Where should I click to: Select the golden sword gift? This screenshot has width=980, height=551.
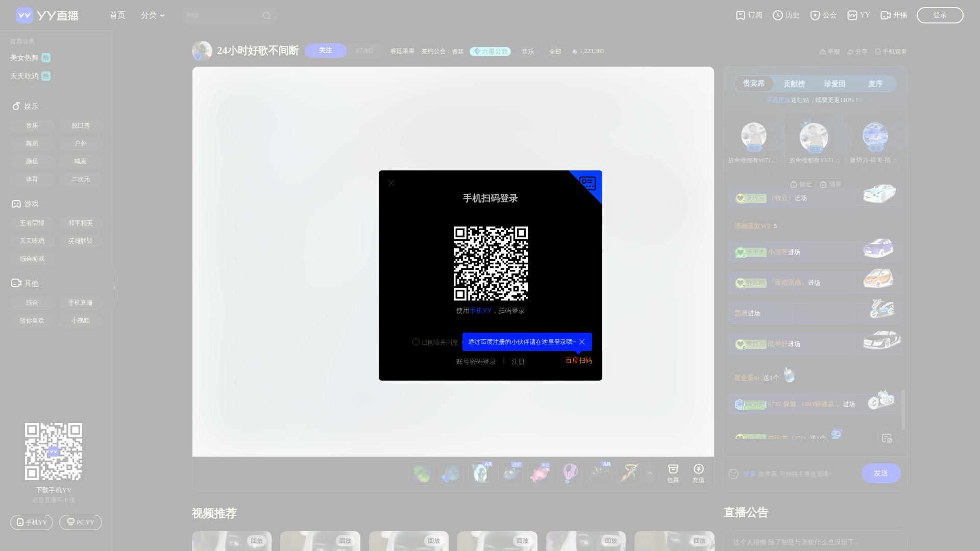tap(628, 473)
